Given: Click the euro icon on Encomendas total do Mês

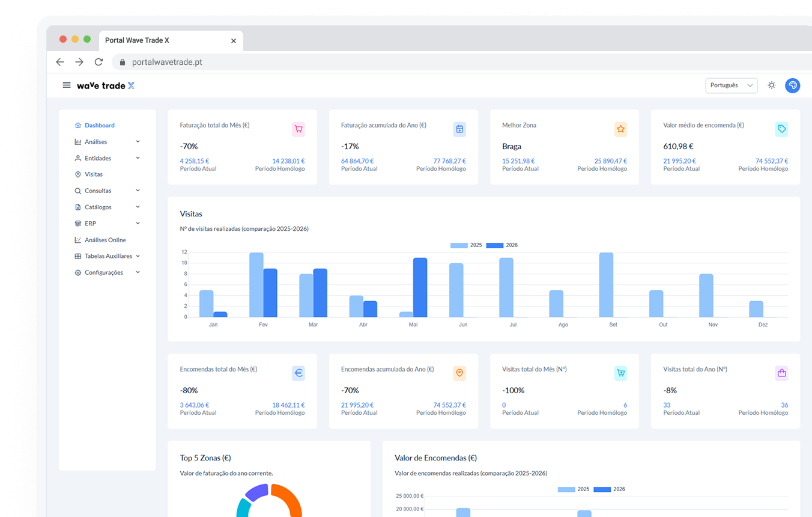Looking at the screenshot, I should click(298, 373).
